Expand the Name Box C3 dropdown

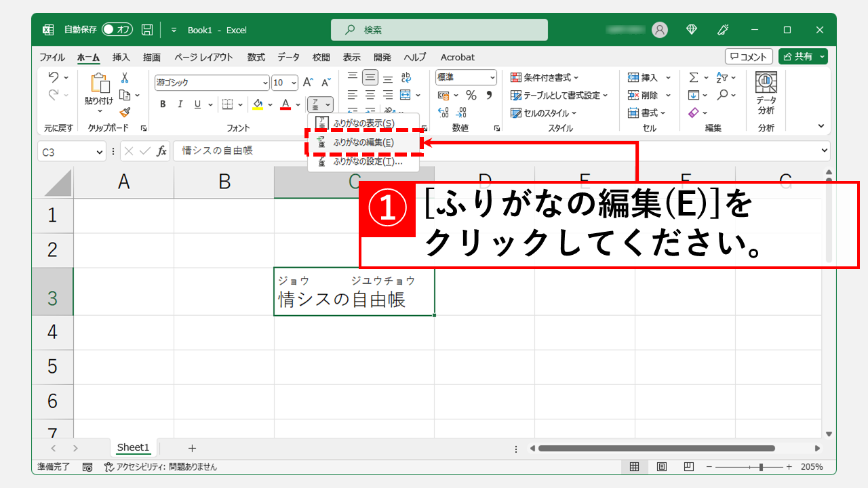point(100,152)
